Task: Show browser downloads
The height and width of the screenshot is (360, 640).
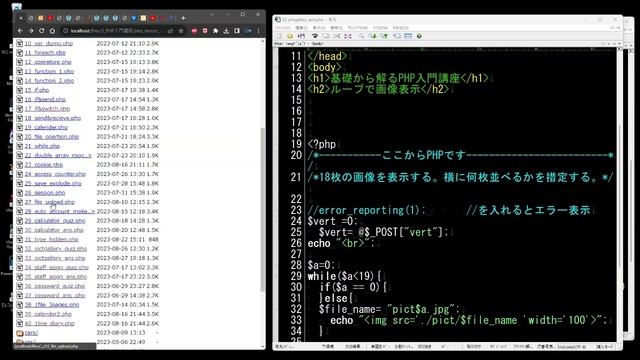Action: click(226, 31)
